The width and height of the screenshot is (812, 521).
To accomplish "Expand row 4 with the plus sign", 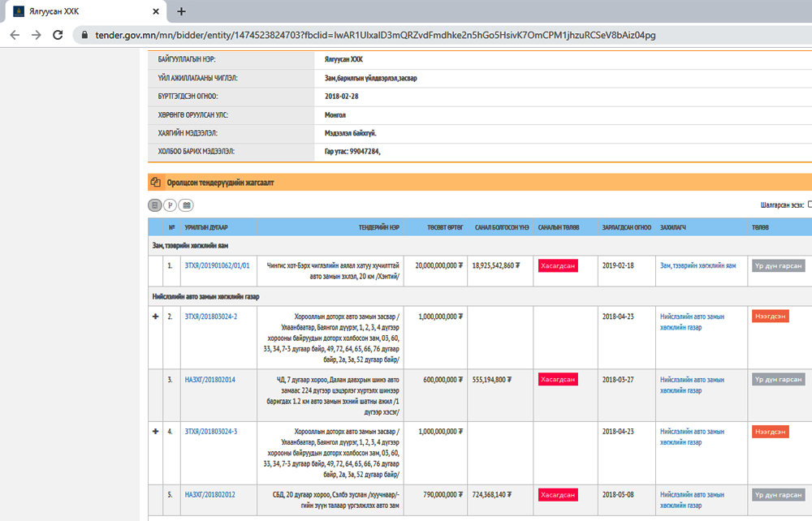I will coord(156,431).
